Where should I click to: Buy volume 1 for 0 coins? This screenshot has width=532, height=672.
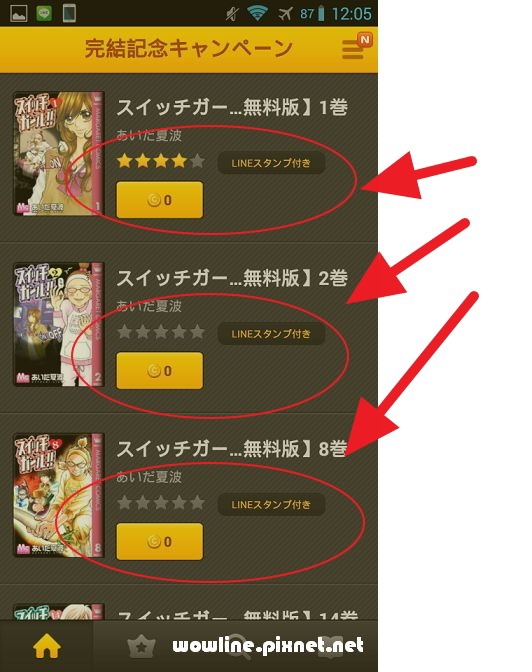159,200
